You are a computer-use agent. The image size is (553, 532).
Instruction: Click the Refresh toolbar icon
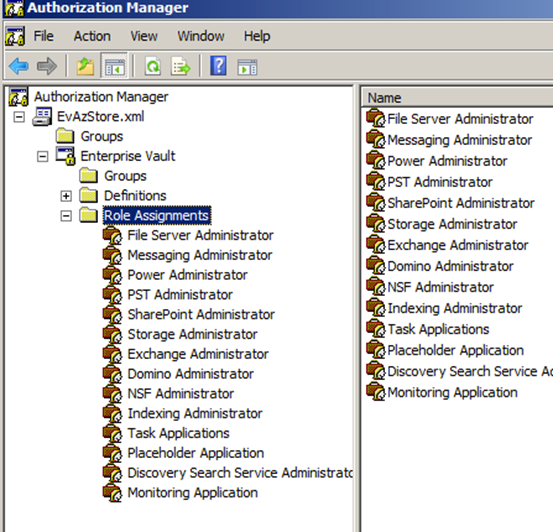click(153, 66)
